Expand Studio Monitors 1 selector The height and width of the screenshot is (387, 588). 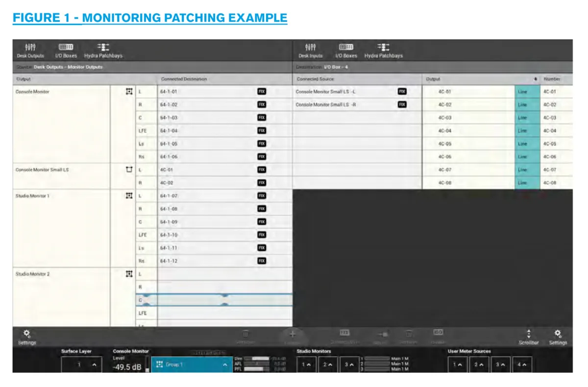coord(306,364)
